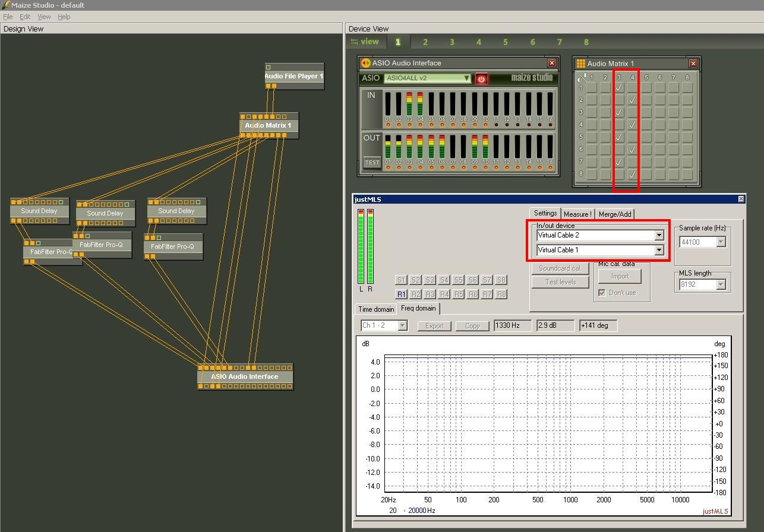Click the Copy button
This screenshot has height=532, width=764.
pos(472,325)
